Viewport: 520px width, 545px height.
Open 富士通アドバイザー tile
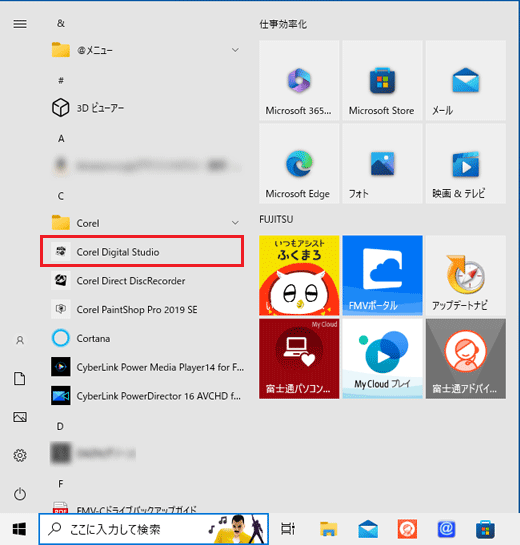click(x=466, y=359)
